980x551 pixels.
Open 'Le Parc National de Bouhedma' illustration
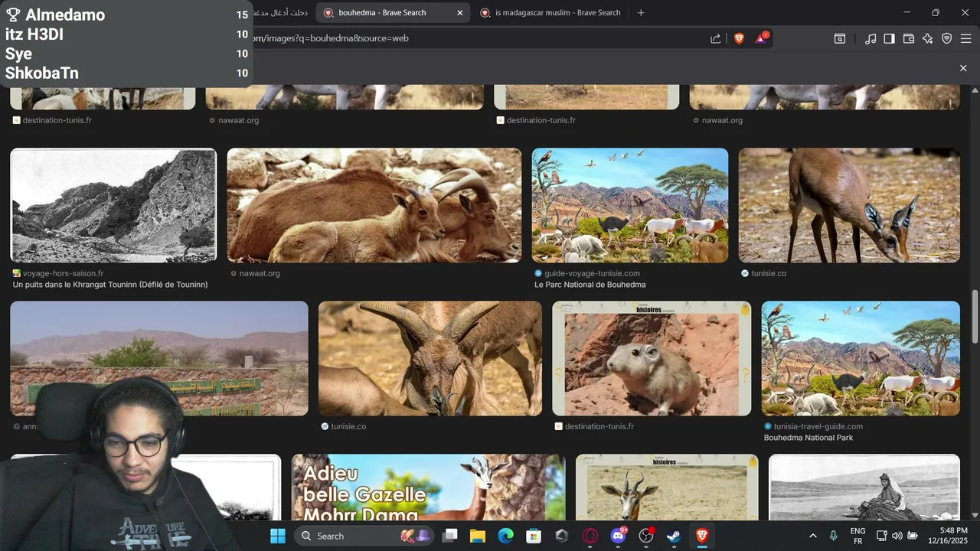click(x=630, y=205)
